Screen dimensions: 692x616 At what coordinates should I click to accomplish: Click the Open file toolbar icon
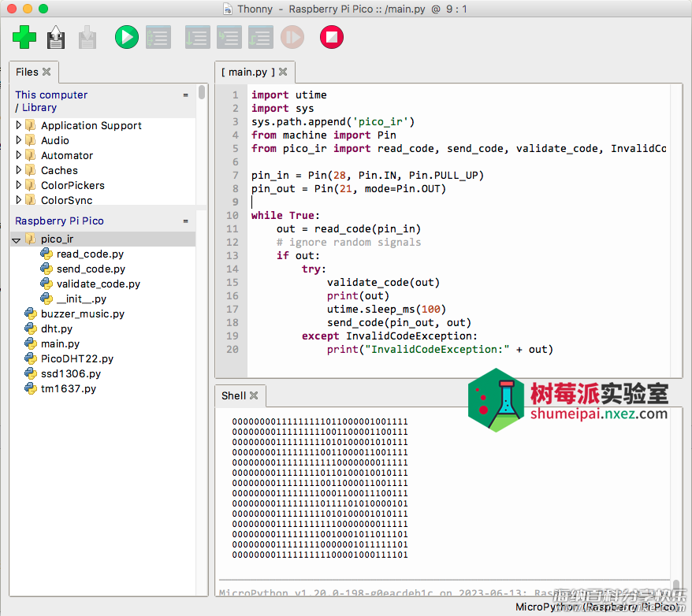[56, 37]
